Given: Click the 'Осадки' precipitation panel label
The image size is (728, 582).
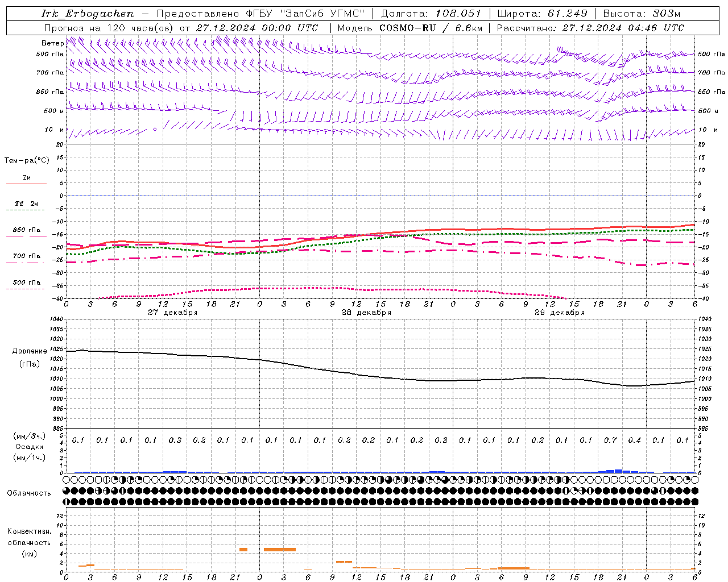Looking at the screenshot, I should click(30, 447).
